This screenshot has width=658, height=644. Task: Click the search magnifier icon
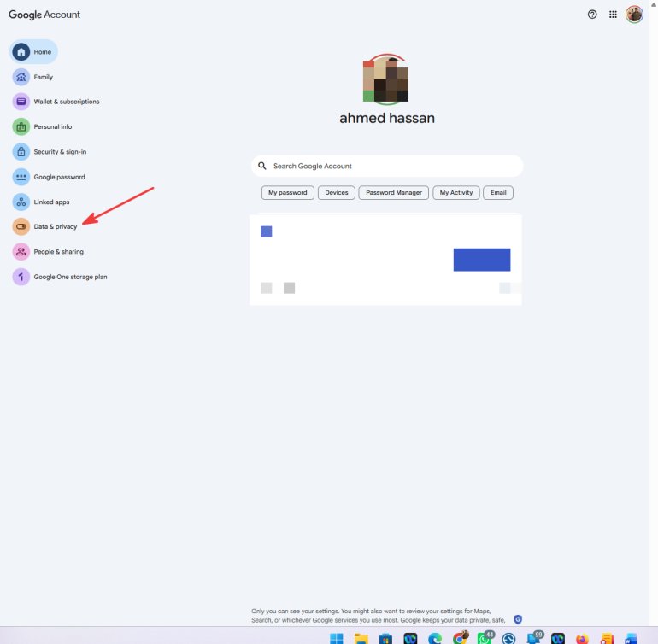coord(262,166)
